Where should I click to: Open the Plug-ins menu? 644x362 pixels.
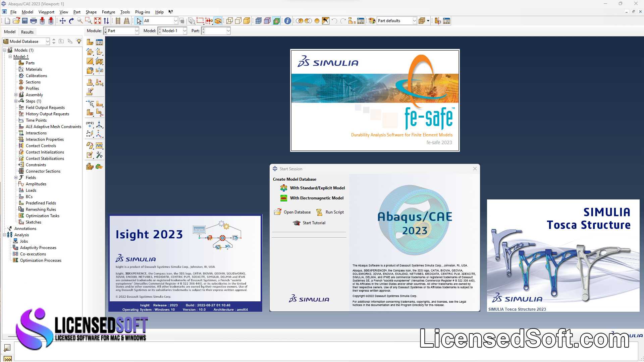coord(143,12)
